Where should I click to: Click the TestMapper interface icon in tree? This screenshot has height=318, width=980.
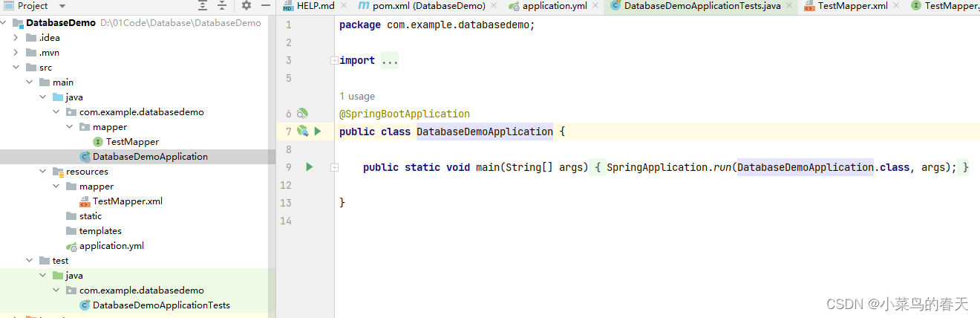(x=98, y=142)
